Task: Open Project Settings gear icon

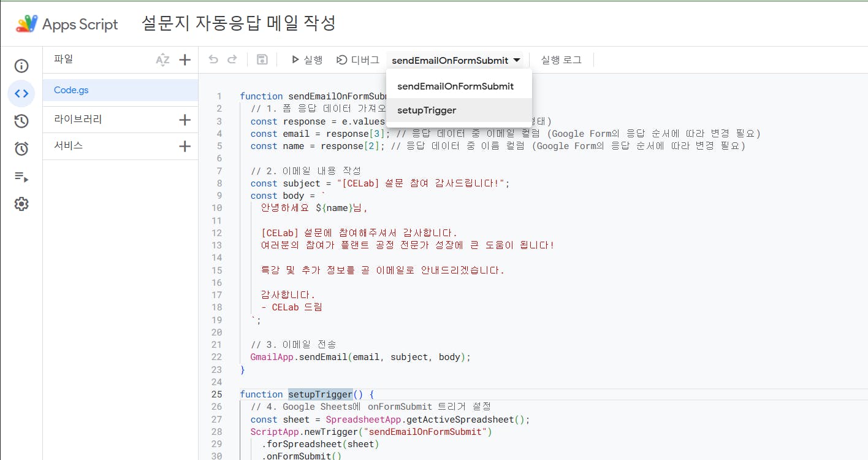Action: (21, 204)
